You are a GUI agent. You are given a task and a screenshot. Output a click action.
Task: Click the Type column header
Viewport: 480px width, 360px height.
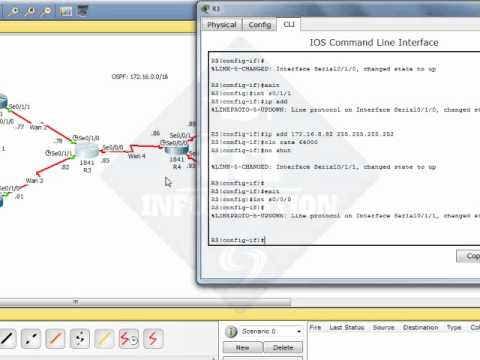point(454,327)
